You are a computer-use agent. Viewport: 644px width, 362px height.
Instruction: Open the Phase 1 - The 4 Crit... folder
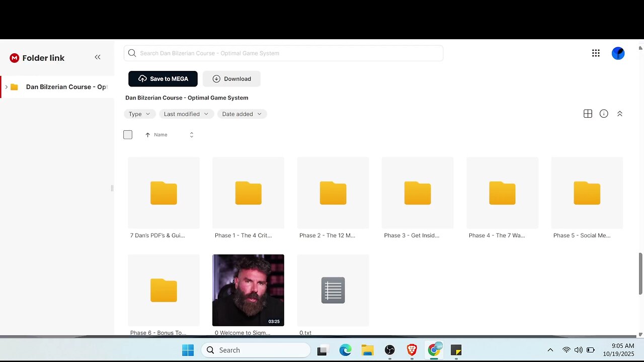coord(248,198)
